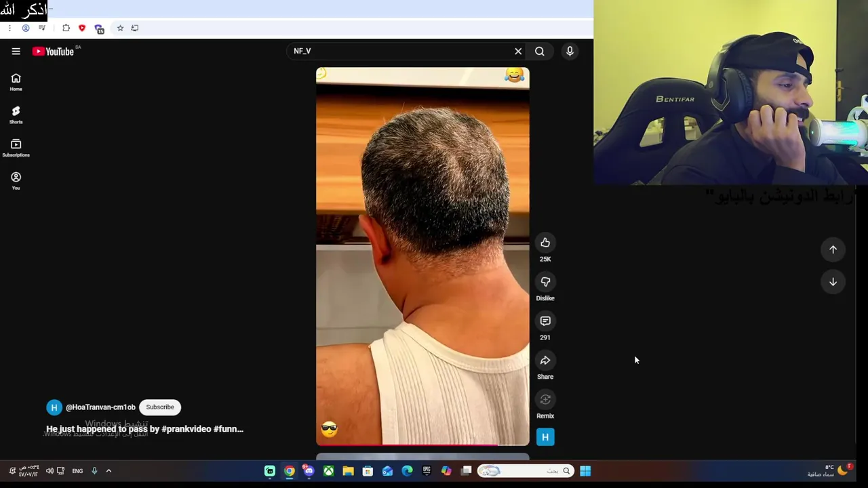The height and width of the screenshot is (488, 868).
Task: Expand hidden system tray icons
Action: coord(108,471)
